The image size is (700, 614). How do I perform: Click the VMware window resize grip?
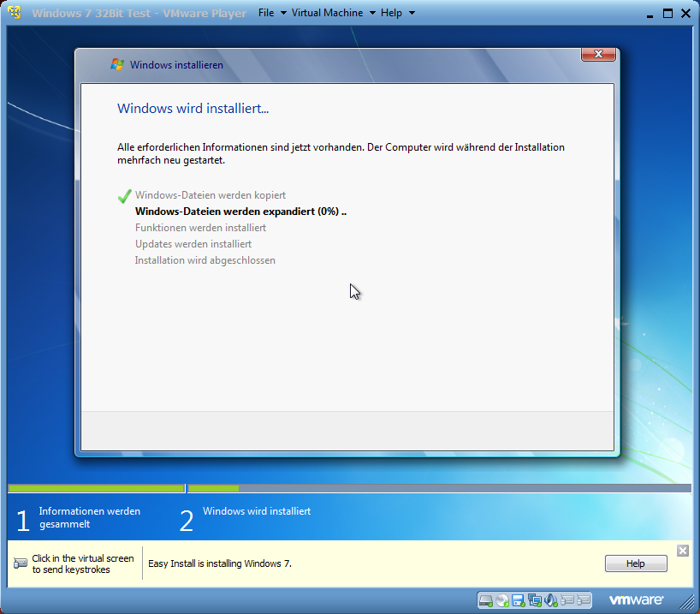686,601
